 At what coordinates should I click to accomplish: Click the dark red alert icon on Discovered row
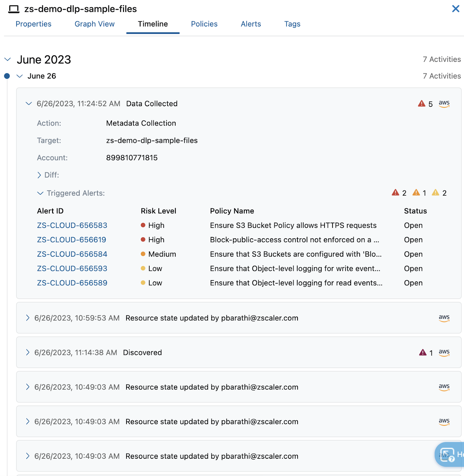(423, 353)
